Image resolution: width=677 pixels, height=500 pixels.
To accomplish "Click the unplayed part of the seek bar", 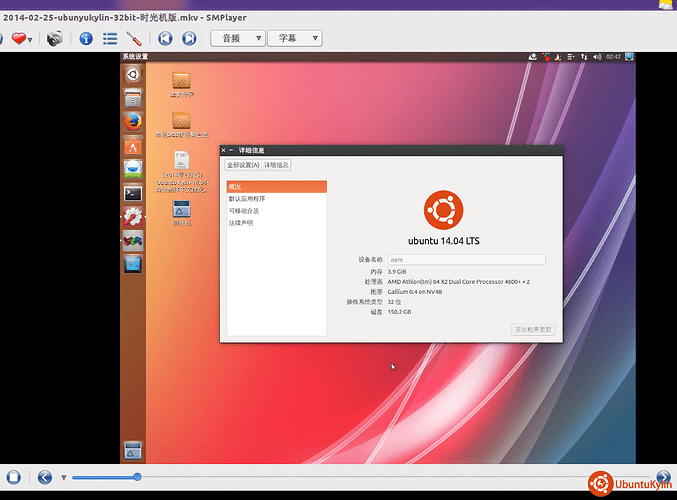I will coord(397,477).
